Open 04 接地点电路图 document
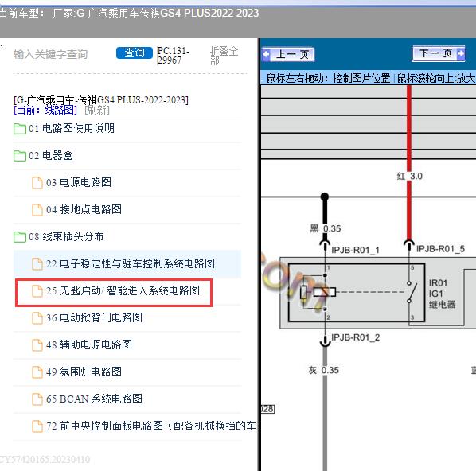This screenshot has width=476, height=471. 84,209
